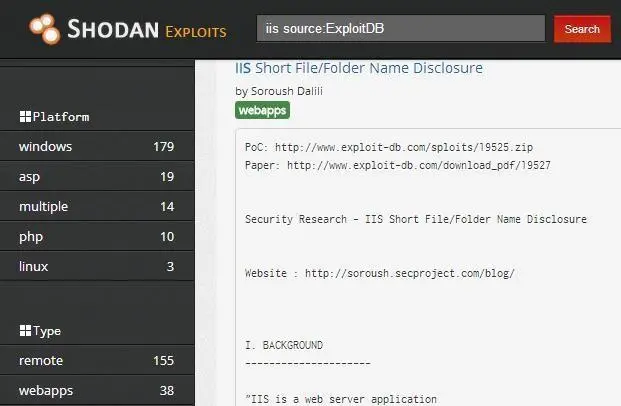Filter by php platform

click(97, 236)
